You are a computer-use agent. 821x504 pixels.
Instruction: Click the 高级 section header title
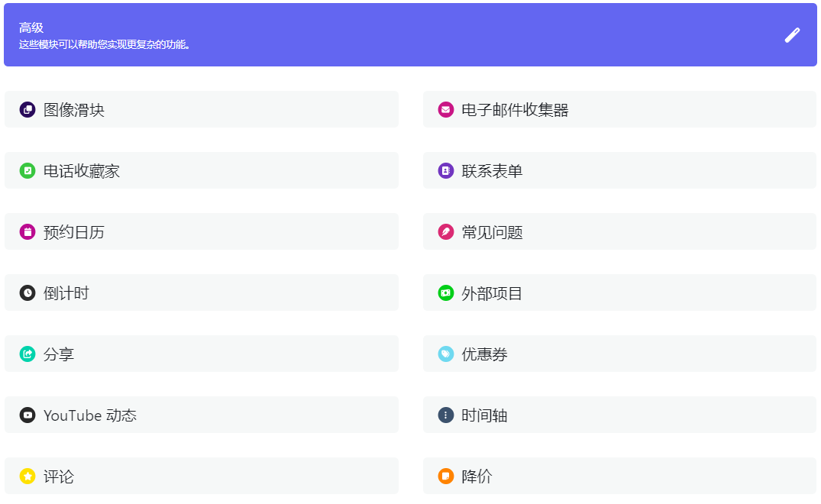pyautogui.click(x=31, y=28)
